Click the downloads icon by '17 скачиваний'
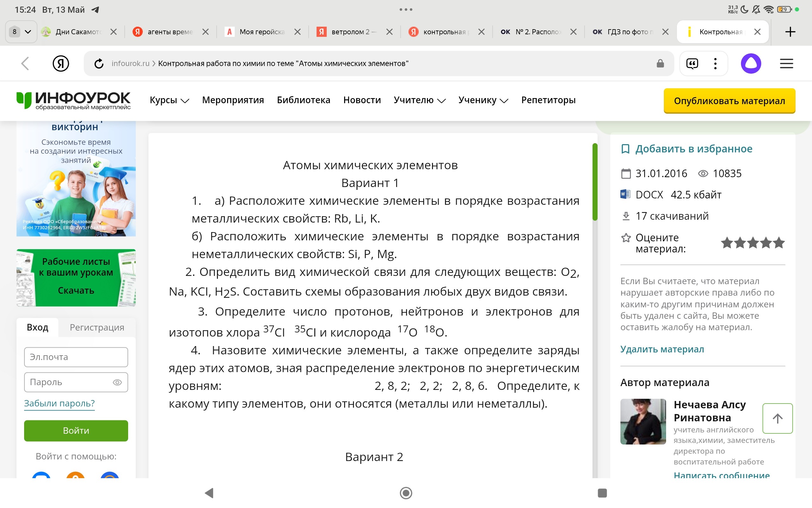The height and width of the screenshot is (508, 812). click(x=626, y=216)
